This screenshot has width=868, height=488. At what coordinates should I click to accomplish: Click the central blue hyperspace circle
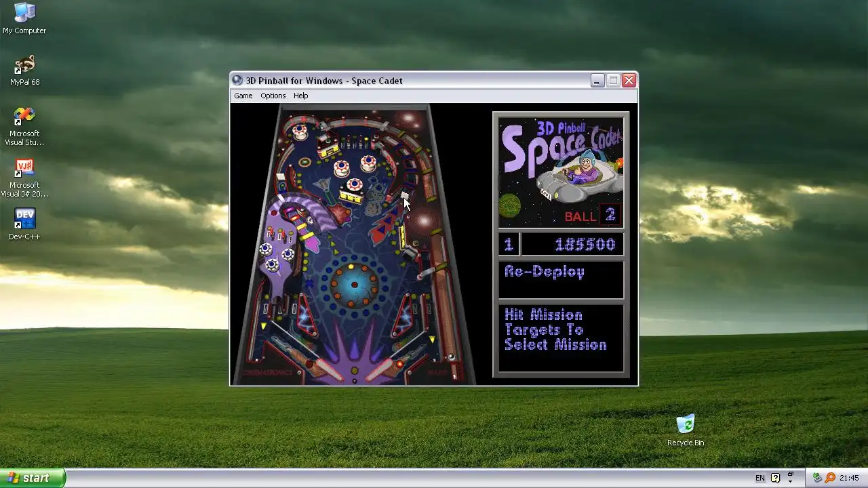coord(354,285)
